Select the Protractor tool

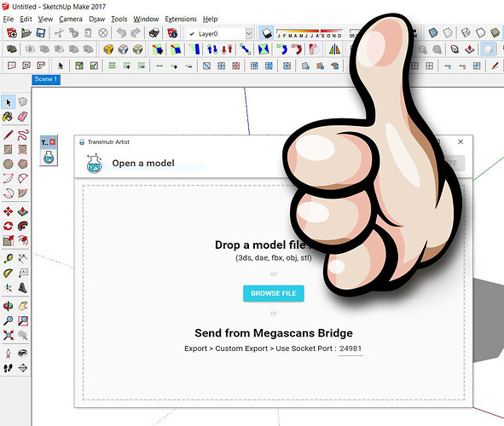point(8,273)
